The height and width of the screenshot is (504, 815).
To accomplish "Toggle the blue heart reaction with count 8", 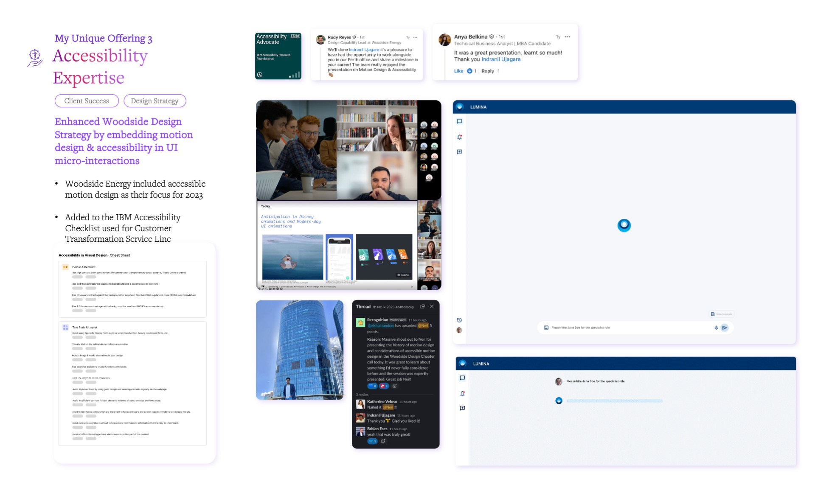I will (x=372, y=386).
